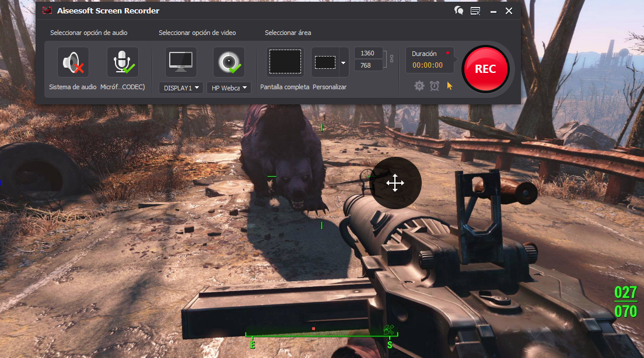This screenshot has height=358, width=644.
Task: Click the Pantalla completa label
Action: tap(285, 87)
